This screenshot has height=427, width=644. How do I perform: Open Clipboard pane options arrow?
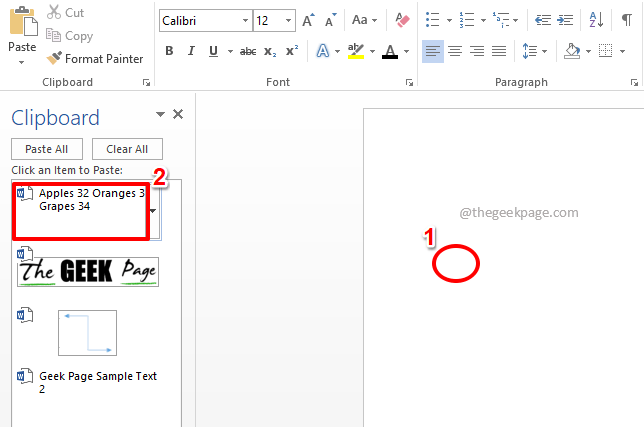pos(160,115)
